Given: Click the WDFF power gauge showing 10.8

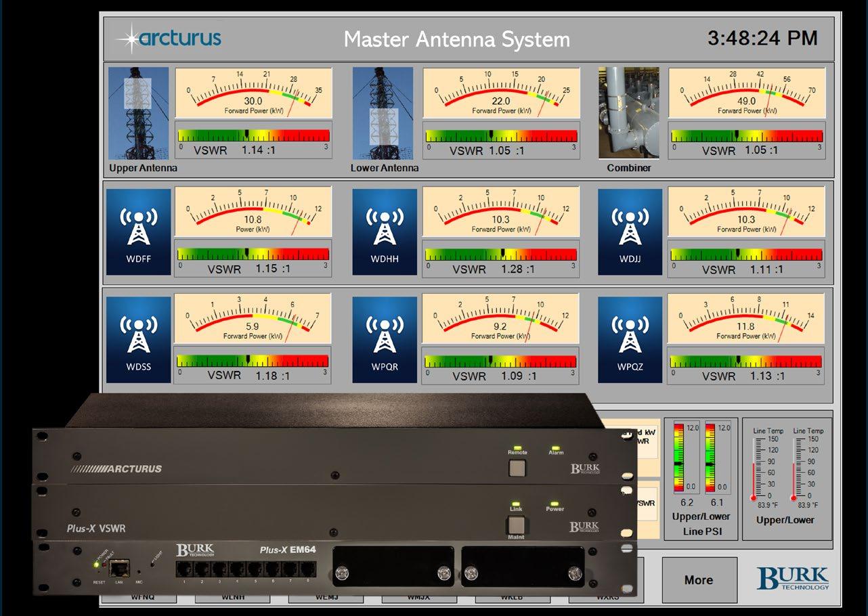Looking at the screenshot, I should coord(253,212).
